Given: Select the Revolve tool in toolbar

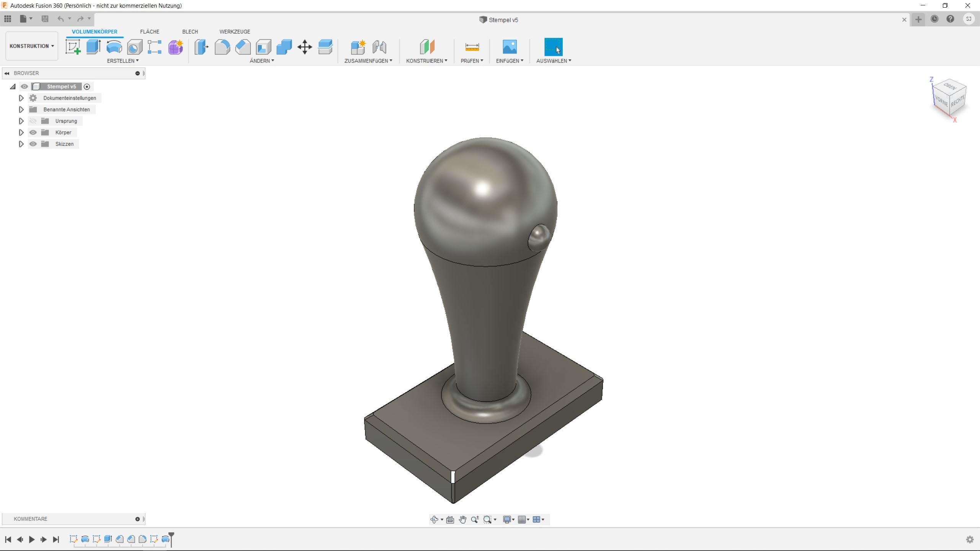Looking at the screenshot, I should coord(114,47).
